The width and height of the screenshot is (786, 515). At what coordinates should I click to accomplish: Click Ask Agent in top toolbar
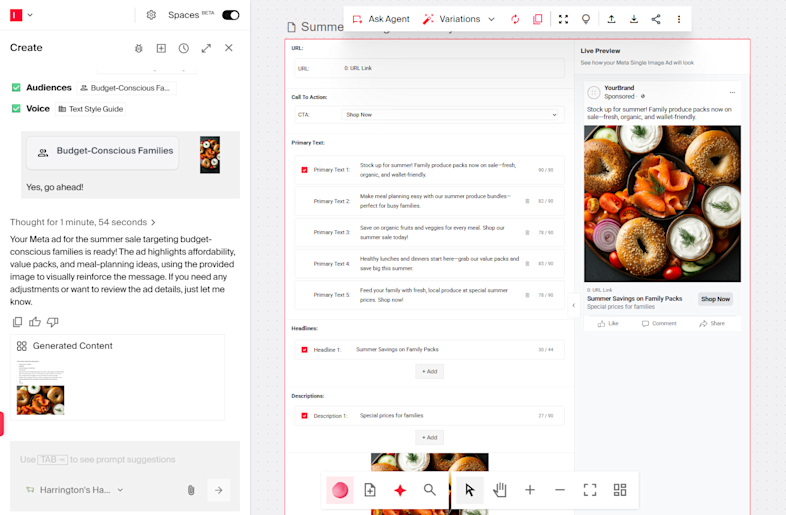coord(381,19)
